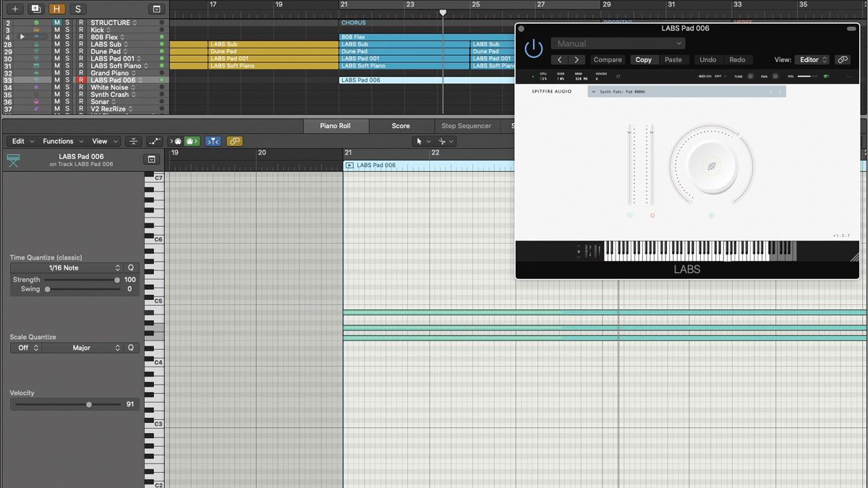The image size is (868, 488).
Task: Mute the Kick track
Action: [x=56, y=30]
